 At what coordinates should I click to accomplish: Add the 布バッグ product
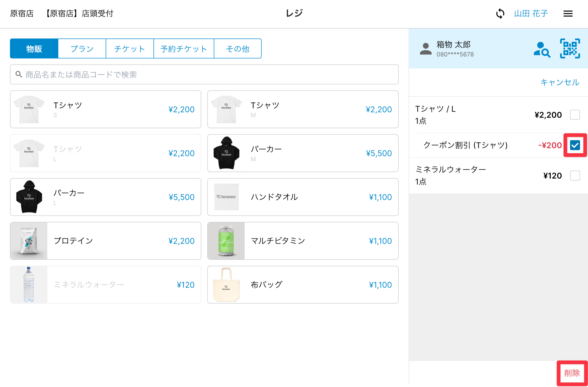coord(303,285)
